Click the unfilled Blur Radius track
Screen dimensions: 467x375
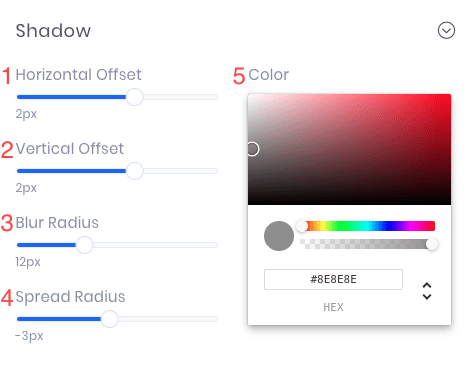pyautogui.click(x=155, y=245)
